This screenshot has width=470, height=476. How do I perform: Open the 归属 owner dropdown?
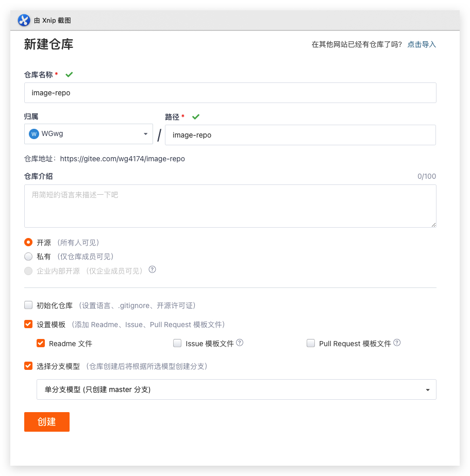(146, 134)
